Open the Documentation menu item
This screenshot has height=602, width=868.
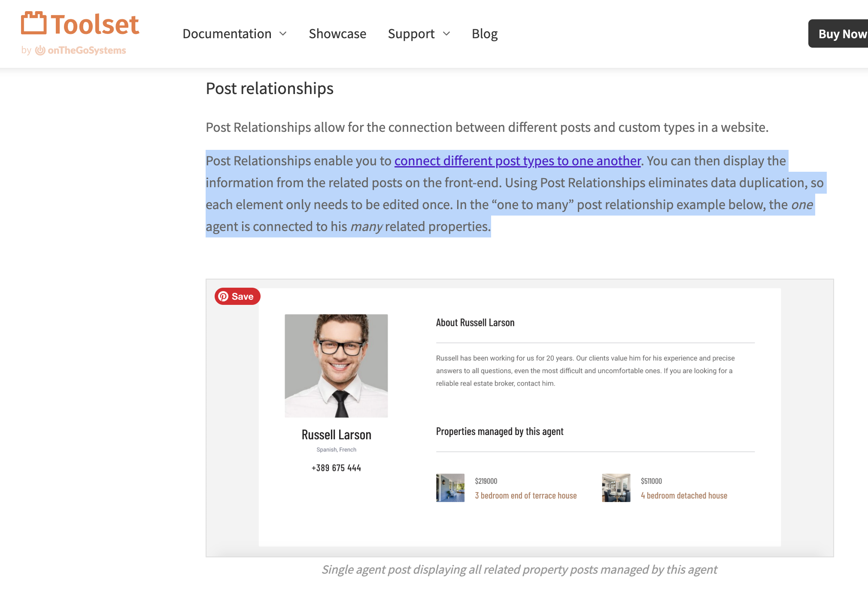click(227, 34)
